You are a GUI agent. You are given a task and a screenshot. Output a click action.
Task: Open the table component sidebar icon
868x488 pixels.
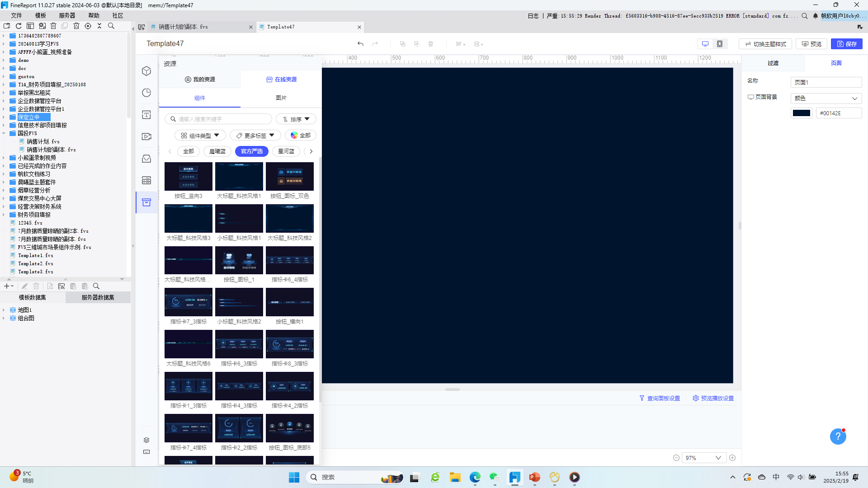146,180
